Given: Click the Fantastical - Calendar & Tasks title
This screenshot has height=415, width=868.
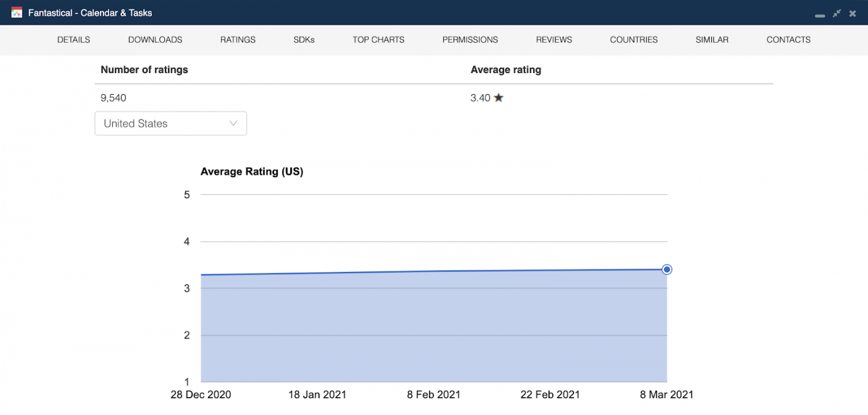Looking at the screenshot, I should (x=90, y=13).
